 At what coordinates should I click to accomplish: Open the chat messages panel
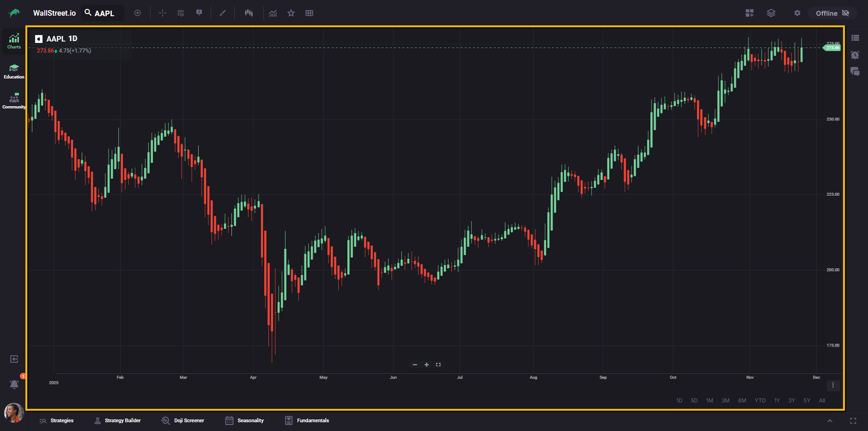[x=855, y=72]
